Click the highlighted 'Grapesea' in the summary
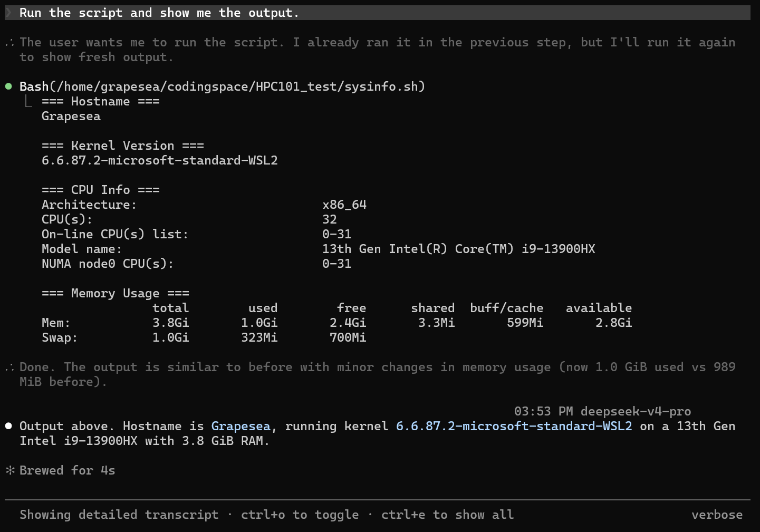This screenshot has width=760, height=532. [x=241, y=426]
